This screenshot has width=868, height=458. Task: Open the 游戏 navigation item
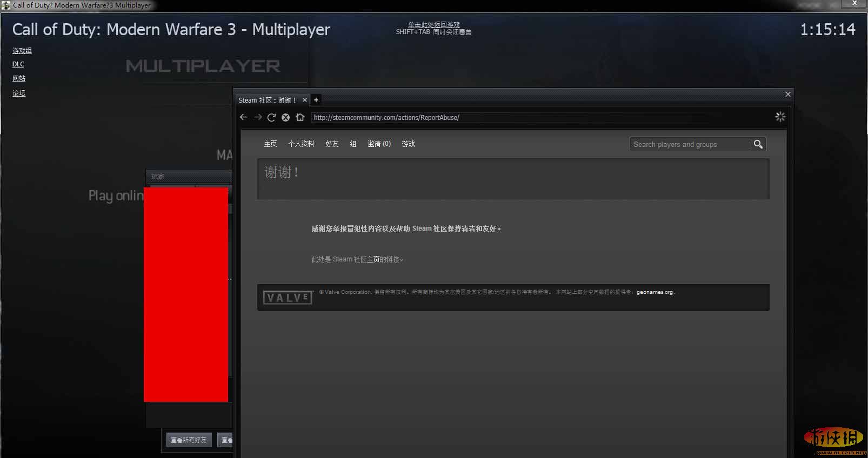click(x=408, y=144)
